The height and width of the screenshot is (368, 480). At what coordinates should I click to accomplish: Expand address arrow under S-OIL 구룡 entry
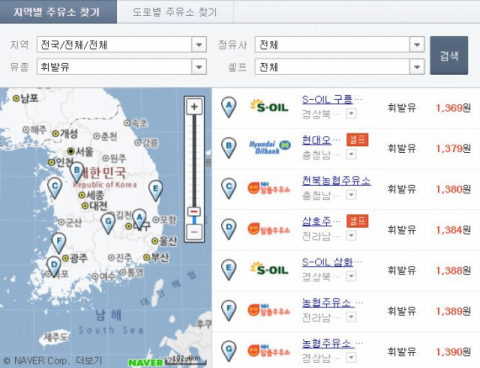click(351, 114)
